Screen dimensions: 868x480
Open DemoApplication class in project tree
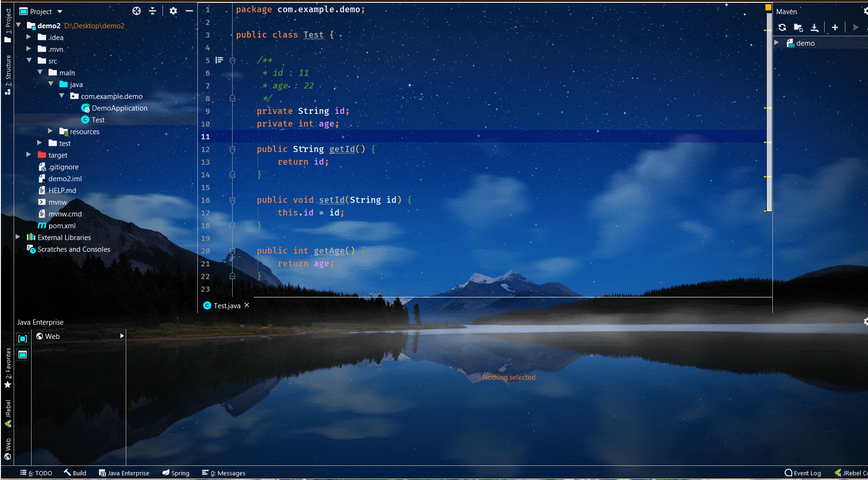pyautogui.click(x=119, y=108)
